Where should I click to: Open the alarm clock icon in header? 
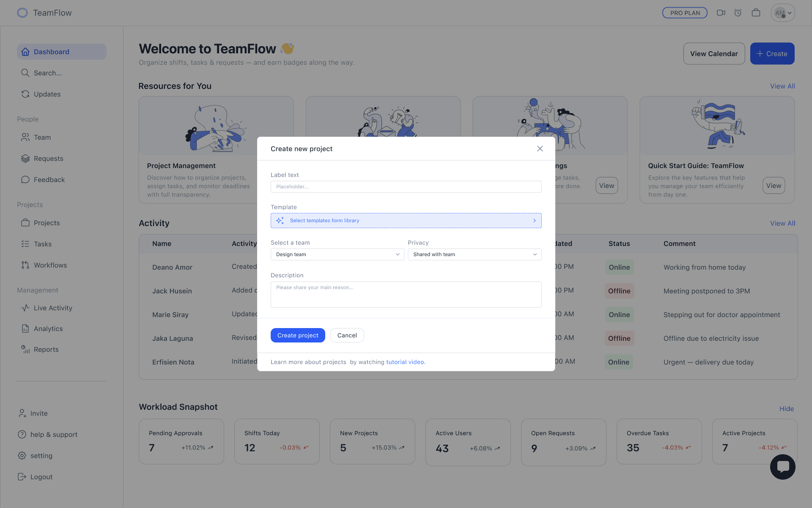pyautogui.click(x=738, y=13)
